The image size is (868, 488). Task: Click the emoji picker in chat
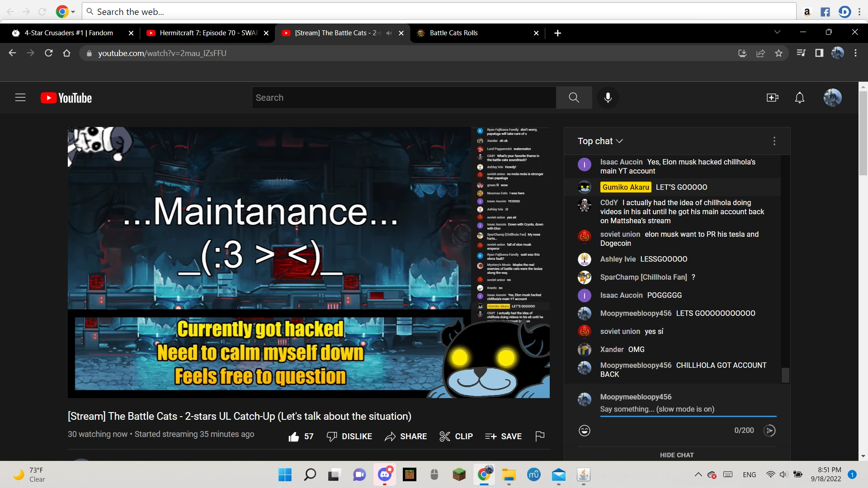[584, 431]
